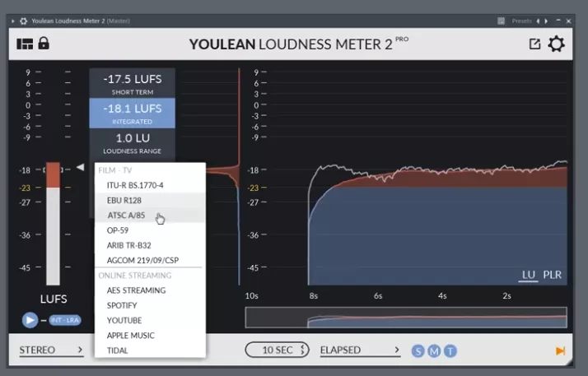Open the plugin settings gear
The image size is (588, 376).
point(556,44)
